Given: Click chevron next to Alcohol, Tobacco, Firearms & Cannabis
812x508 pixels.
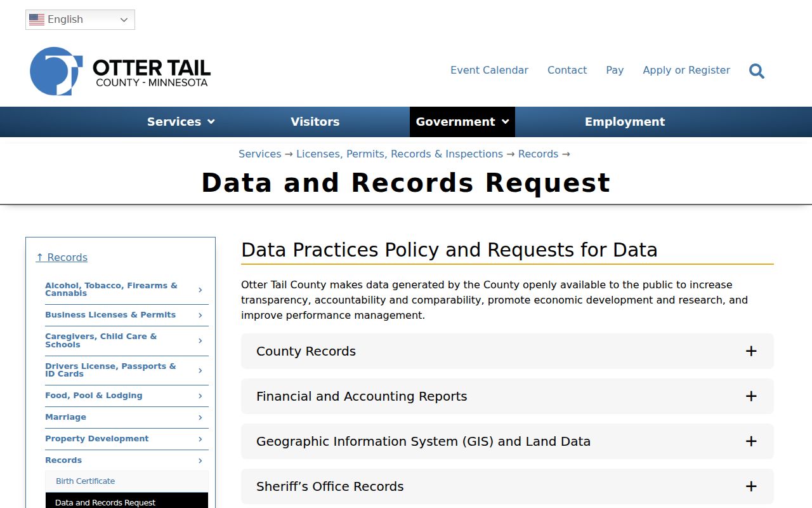Looking at the screenshot, I should pyautogui.click(x=200, y=290).
